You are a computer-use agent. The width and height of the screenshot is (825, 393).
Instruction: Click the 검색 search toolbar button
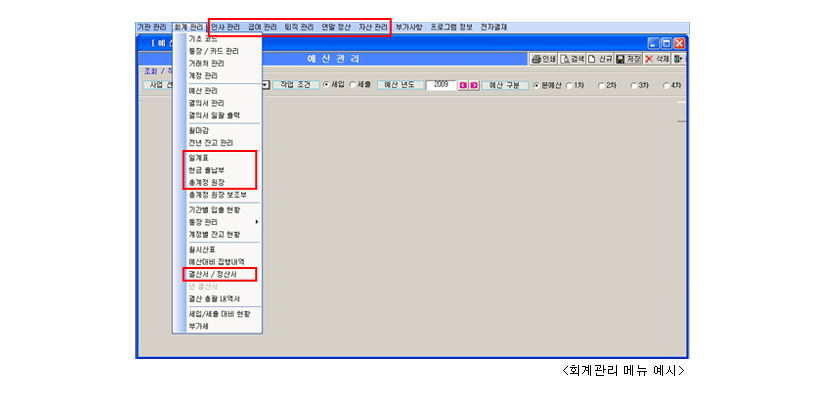(572, 59)
